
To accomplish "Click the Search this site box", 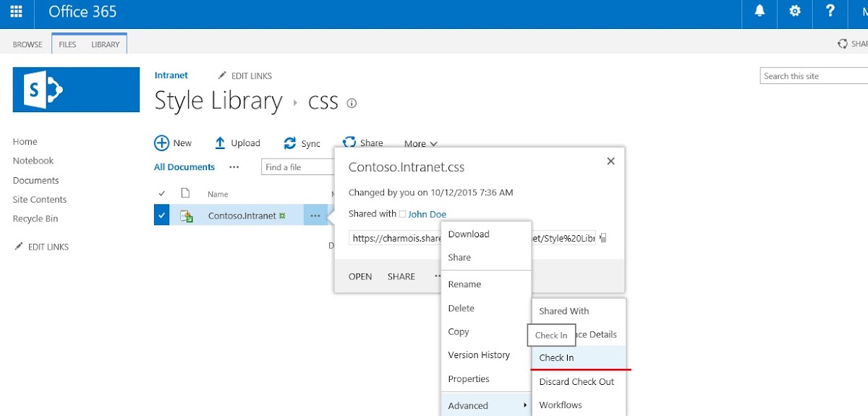I will tap(814, 76).
